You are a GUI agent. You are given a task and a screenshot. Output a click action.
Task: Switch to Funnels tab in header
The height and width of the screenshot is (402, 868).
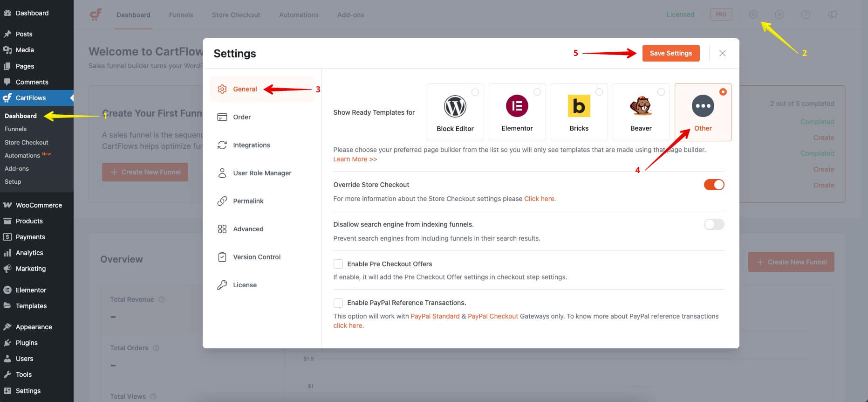(x=181, y=15)
